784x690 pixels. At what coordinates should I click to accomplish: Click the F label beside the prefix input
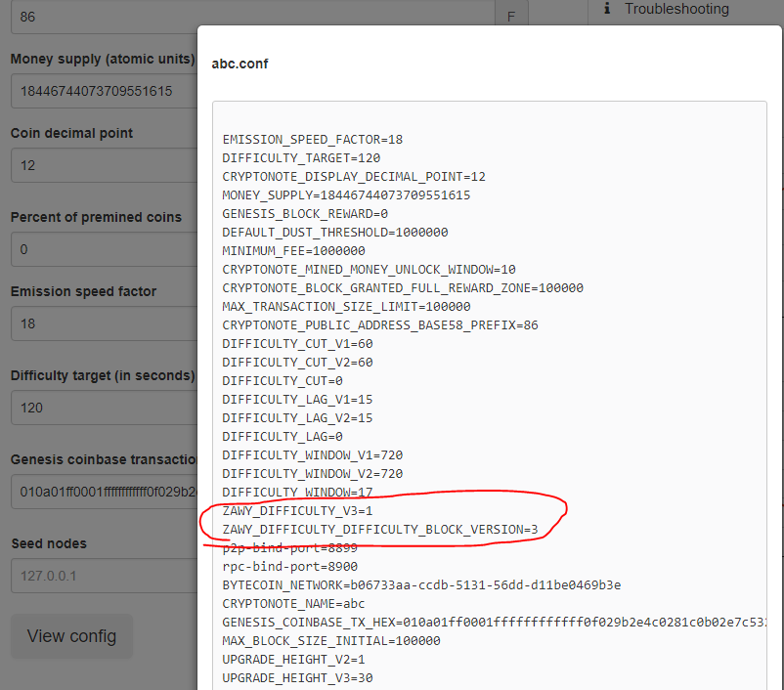[510, 17]
